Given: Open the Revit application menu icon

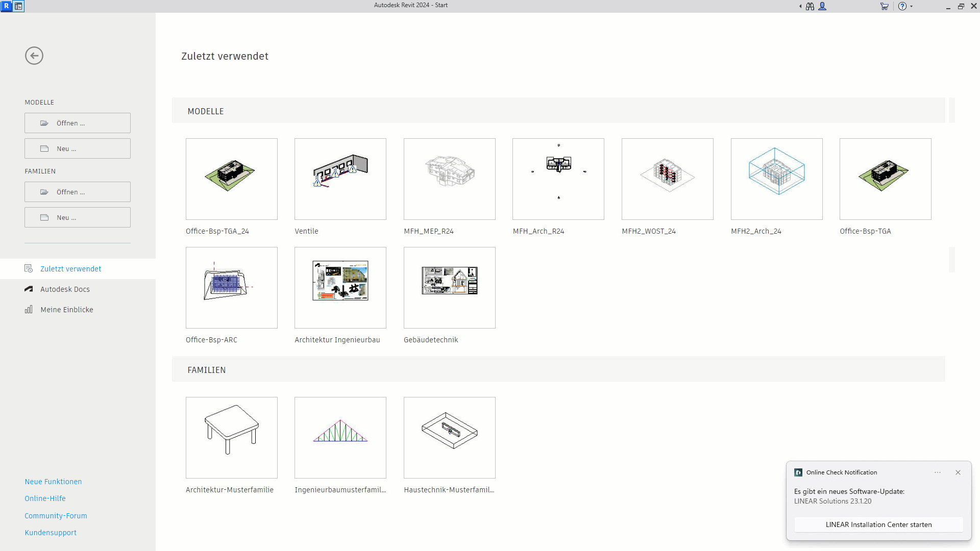Looking at the screenshot, I should (x=7, y=6).
